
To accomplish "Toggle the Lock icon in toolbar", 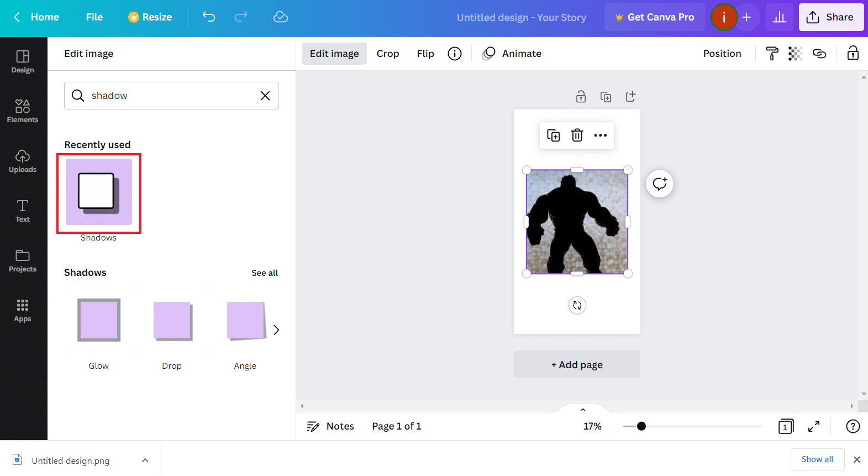I will (853, 54).
